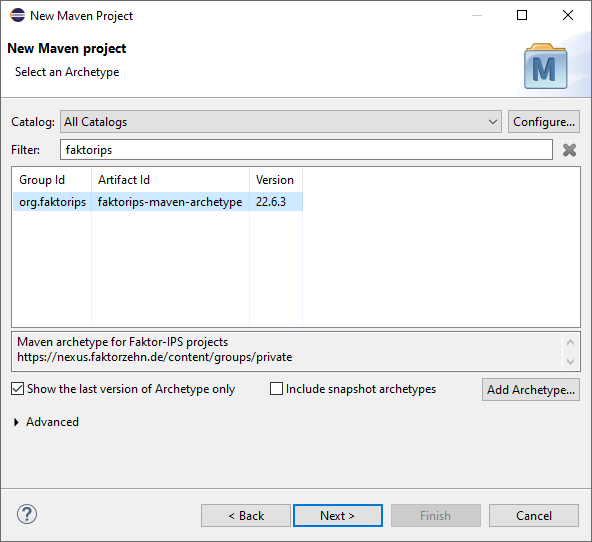Clear the filter with the X icon
Image resolution: width=592 pixels, height=542 pixels.
[x=569, y=150]
